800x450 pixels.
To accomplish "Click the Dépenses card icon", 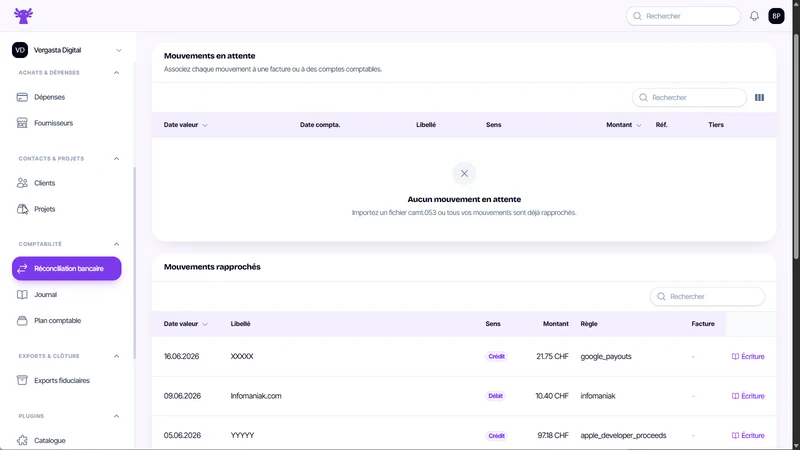I will tap(22, 97).
